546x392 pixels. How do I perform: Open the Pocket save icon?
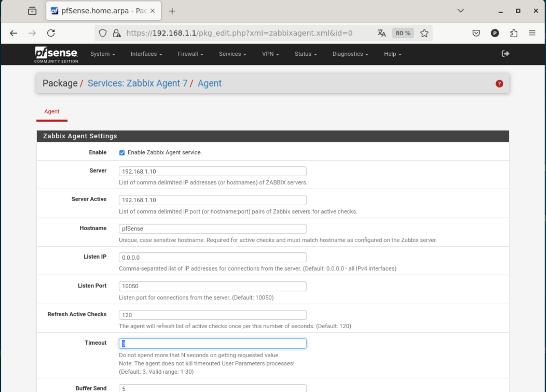pyautogui.click(x=476, y=33)
